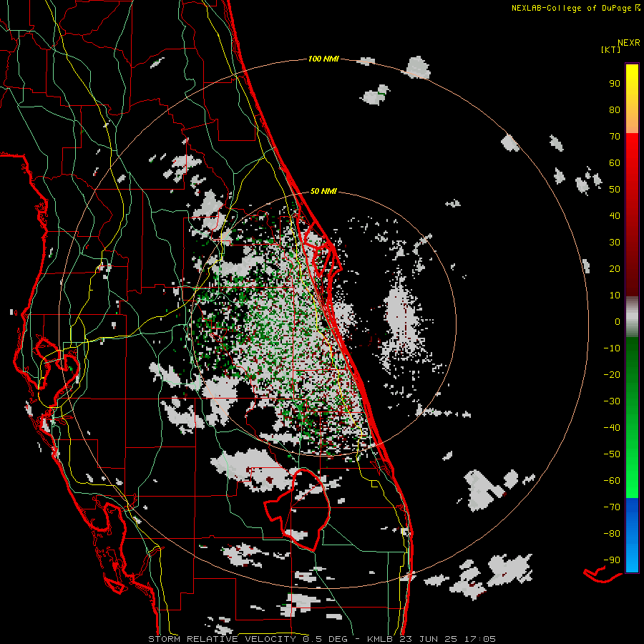Click the -20 value on velocity scale
This screenshot has width=644, height=644.
[x=612, y=375]
